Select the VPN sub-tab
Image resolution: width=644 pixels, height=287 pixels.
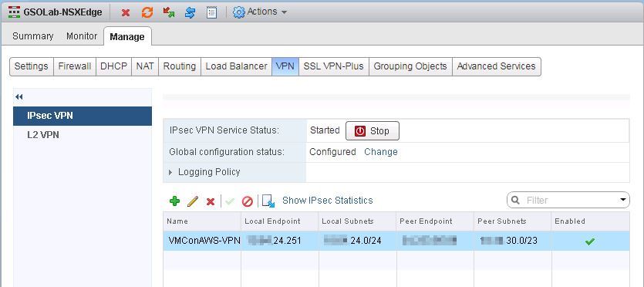coord(285,66)
